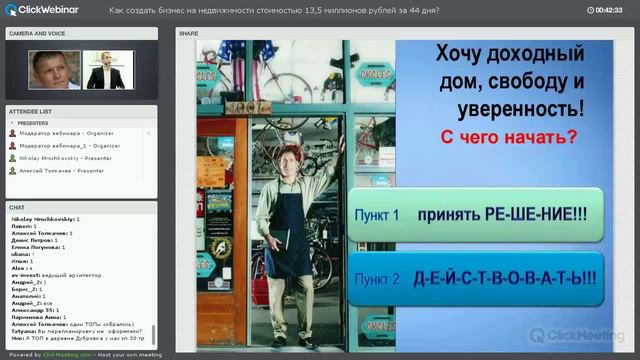Click the chat scrollbar handle
This screenshot has width=640, height=360.
point(153,334)
